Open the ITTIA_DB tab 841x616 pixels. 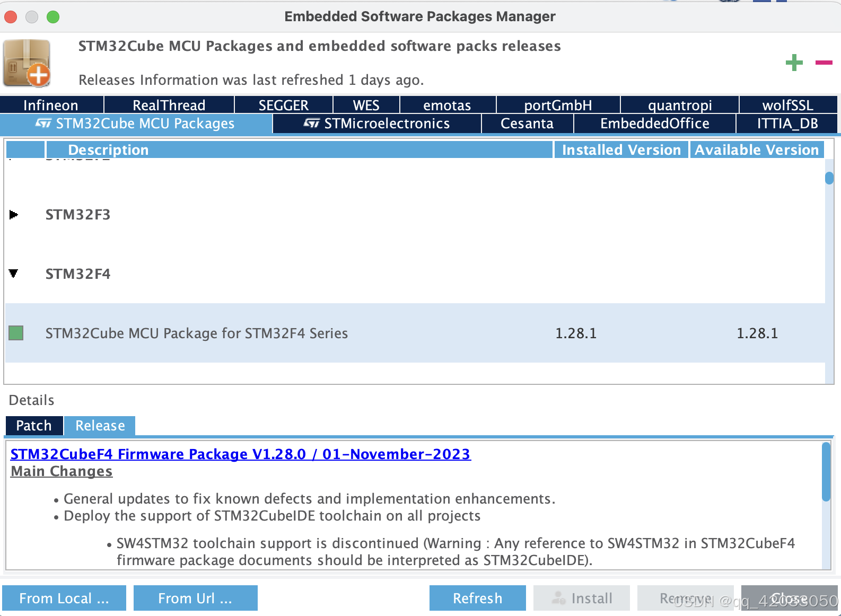pyautogui.click(x=787, y=124)
